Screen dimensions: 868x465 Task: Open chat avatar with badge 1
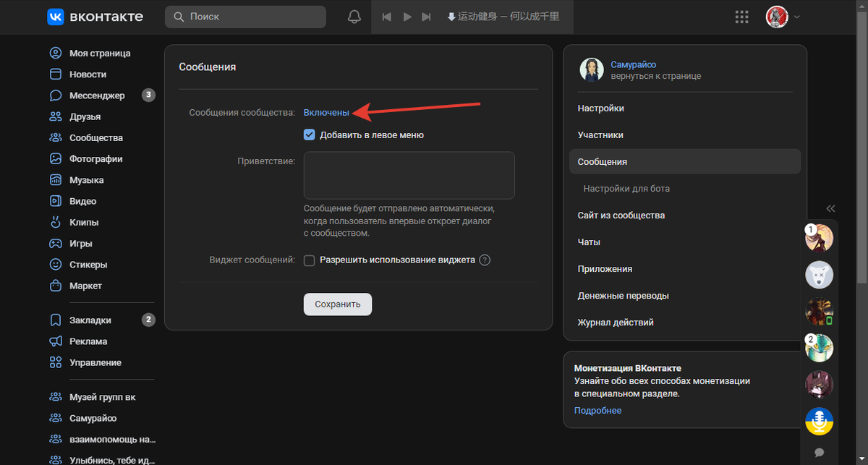(820, 238)
